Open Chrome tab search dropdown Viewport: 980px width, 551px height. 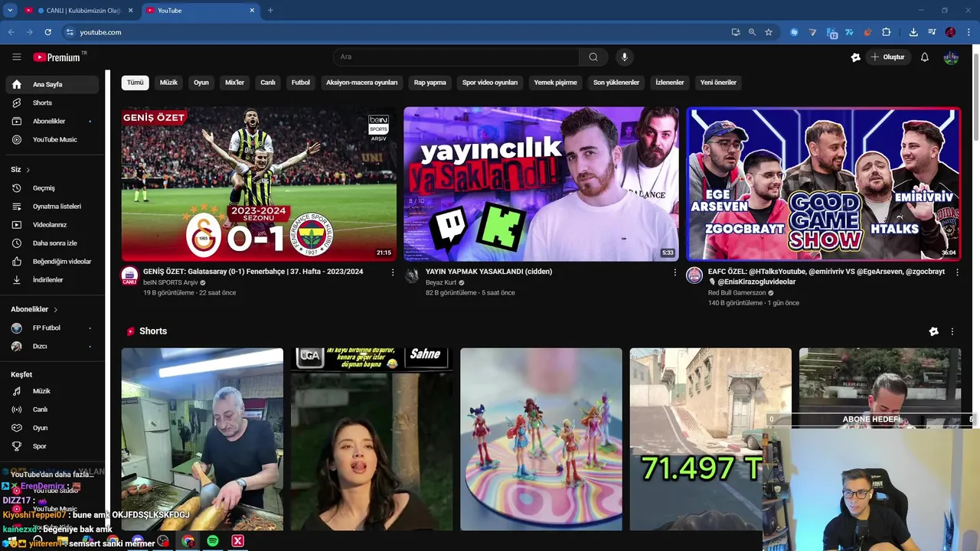[x=10, y=11]
